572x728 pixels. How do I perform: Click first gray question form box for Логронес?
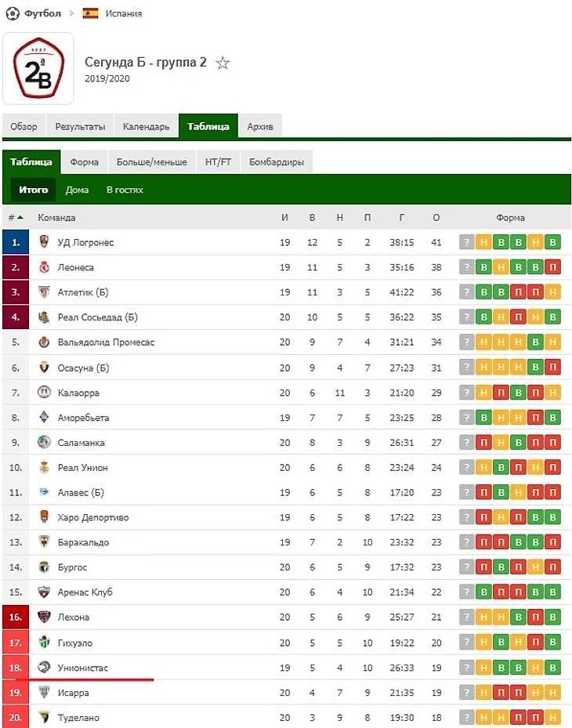coord(467,242)
